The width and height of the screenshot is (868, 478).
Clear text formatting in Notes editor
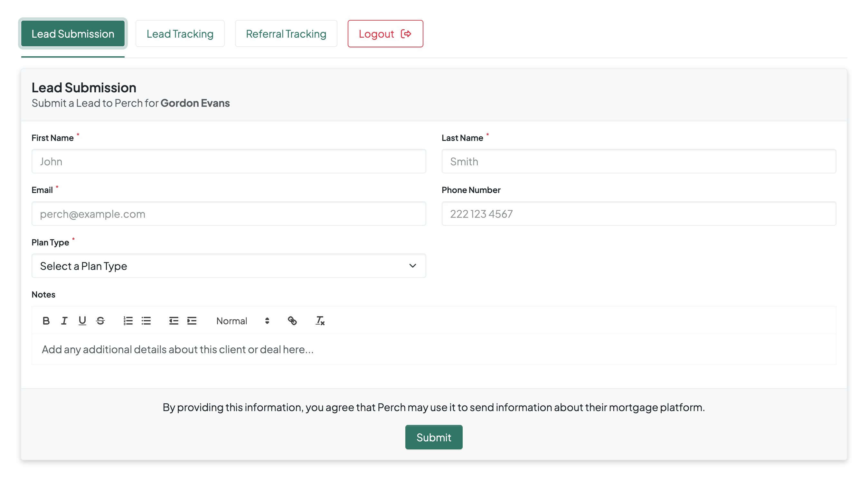pyautogui.click(x=320, y=320)
